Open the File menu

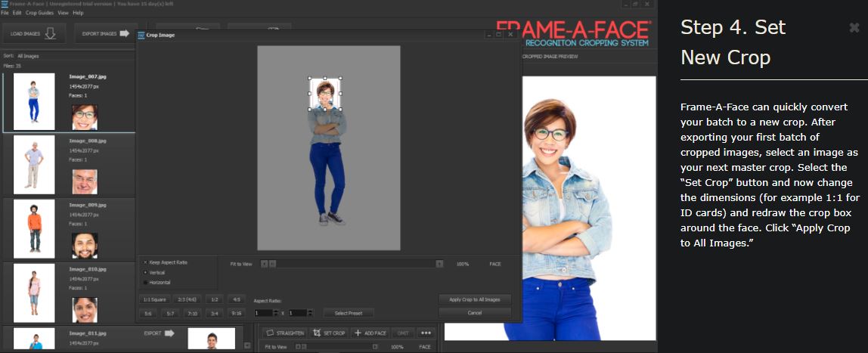(x=5, y=13)
